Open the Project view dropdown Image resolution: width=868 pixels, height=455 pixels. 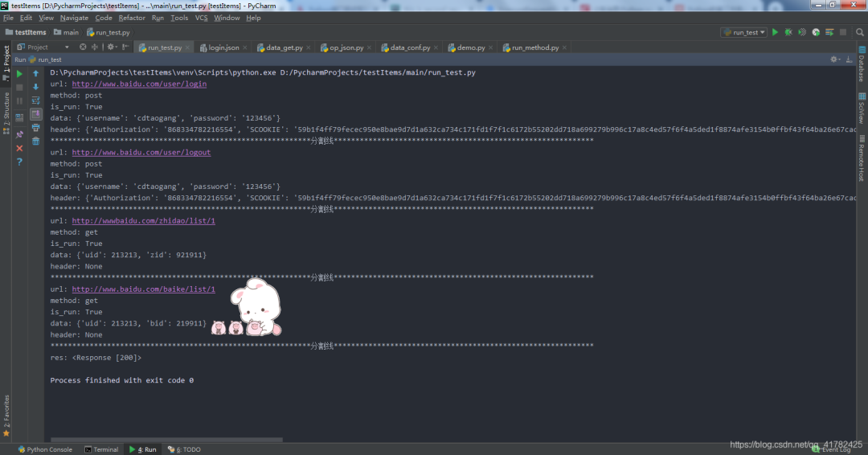pos(43,47)
